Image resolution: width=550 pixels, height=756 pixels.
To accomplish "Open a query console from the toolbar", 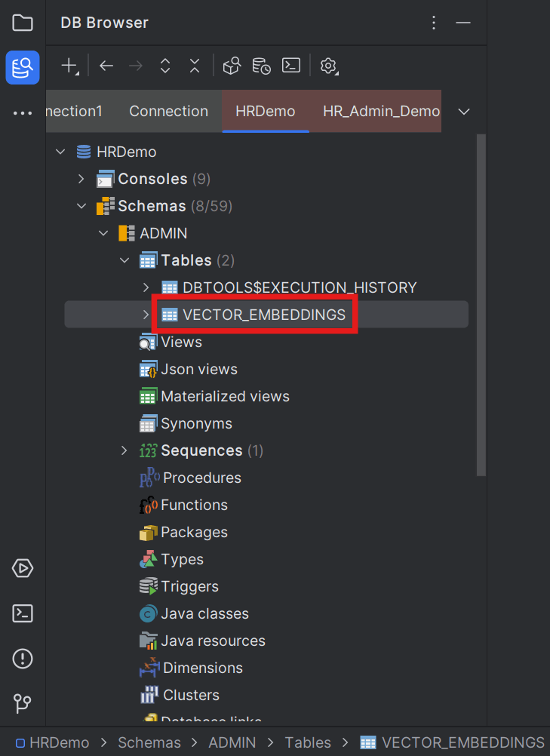I will pos(291,66).
